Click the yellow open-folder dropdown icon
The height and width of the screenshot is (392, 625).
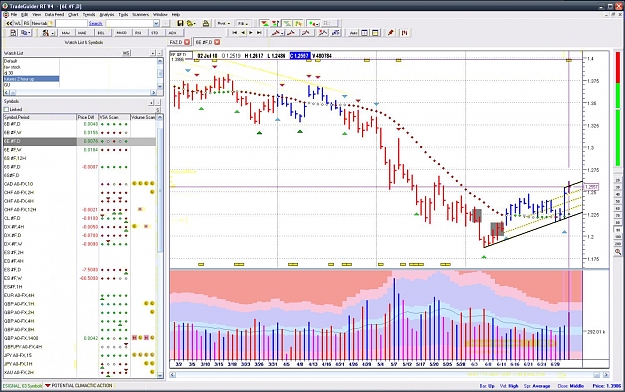191,24
